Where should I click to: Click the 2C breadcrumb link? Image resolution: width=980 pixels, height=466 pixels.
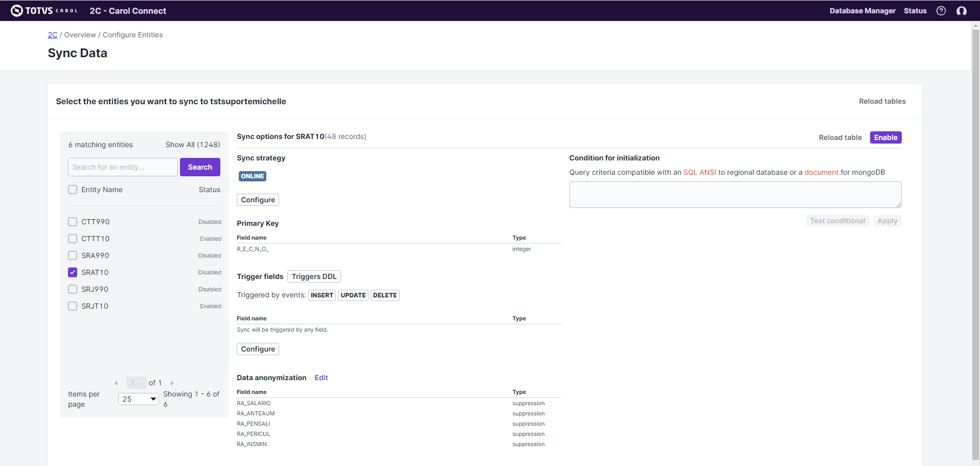click(x=53, y=35)
